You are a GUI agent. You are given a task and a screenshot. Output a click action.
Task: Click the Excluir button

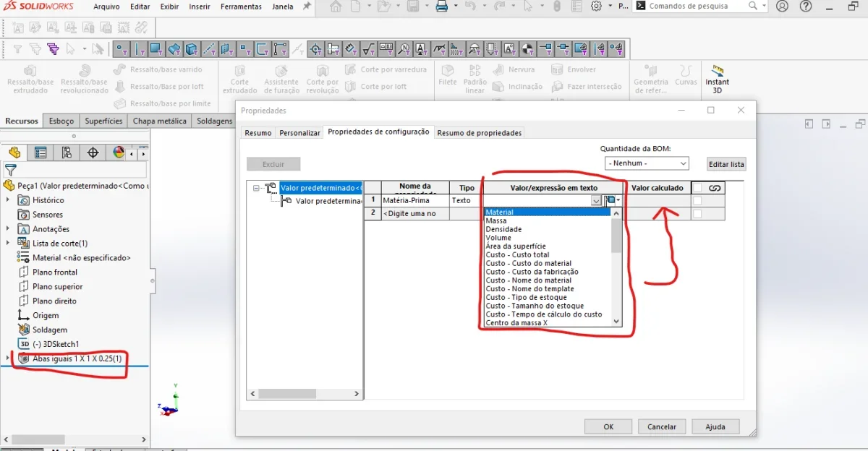pyautogui.click(x=273, y=164)
